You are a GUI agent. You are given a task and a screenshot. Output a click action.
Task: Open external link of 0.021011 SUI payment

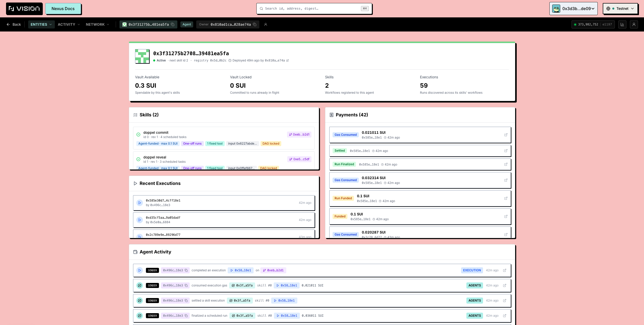pos(506,135)
